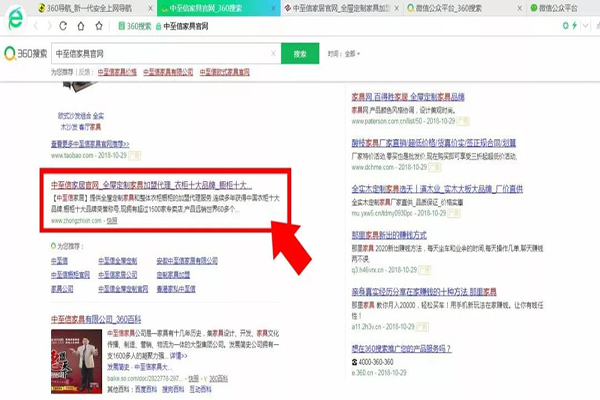
Task: Click 想在360搜索推广您的产品服务吗? link
Action: point(401,349)
